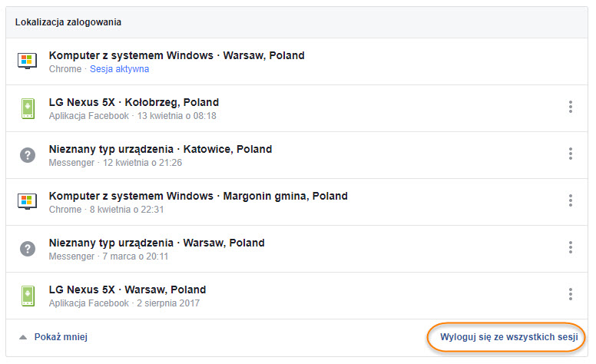Click the question mark icon for Warsaw Messenger
Viewport: 596px width, 364px height.
click(x=28, y=249)
